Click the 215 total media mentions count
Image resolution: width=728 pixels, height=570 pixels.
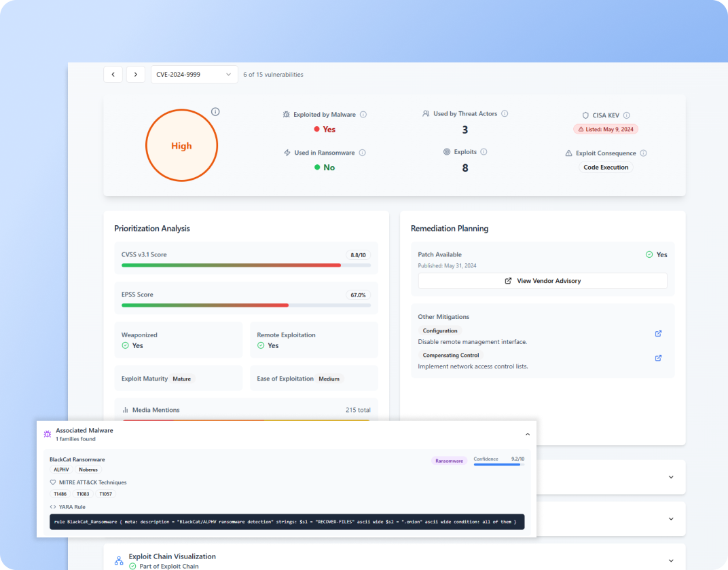click(358, 410)
